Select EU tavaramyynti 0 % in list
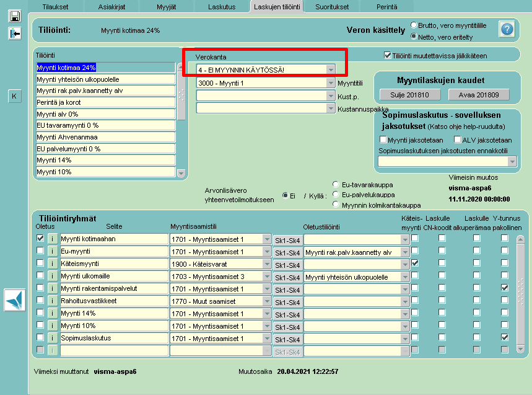The height and width of the screenshot is (395, 532). [x=105, y=125]
